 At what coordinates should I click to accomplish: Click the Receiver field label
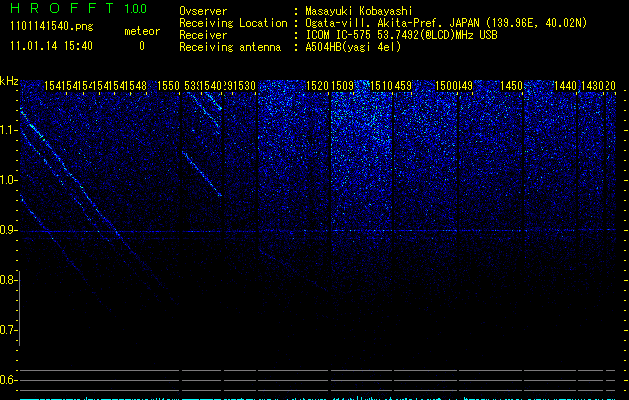click(203, 35)
